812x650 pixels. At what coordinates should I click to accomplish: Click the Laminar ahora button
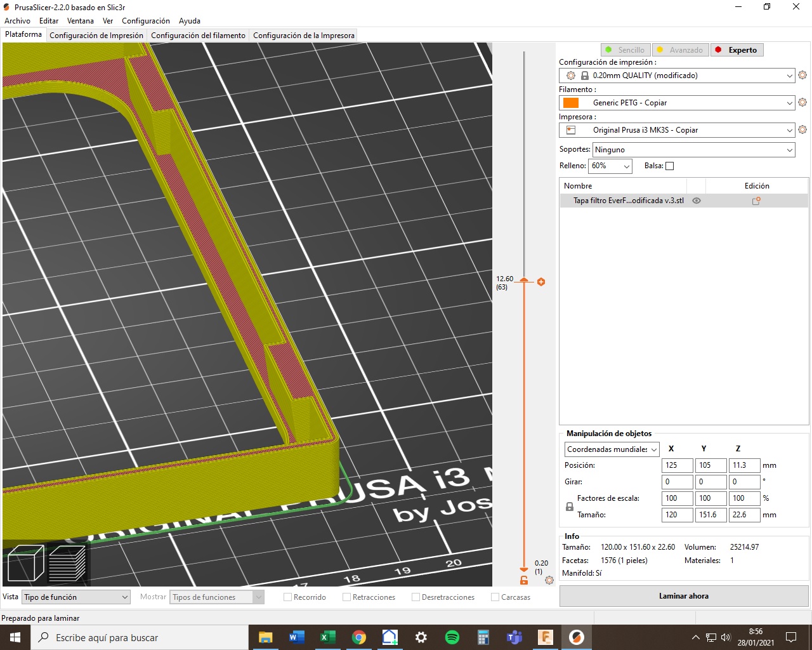[683, 596]
